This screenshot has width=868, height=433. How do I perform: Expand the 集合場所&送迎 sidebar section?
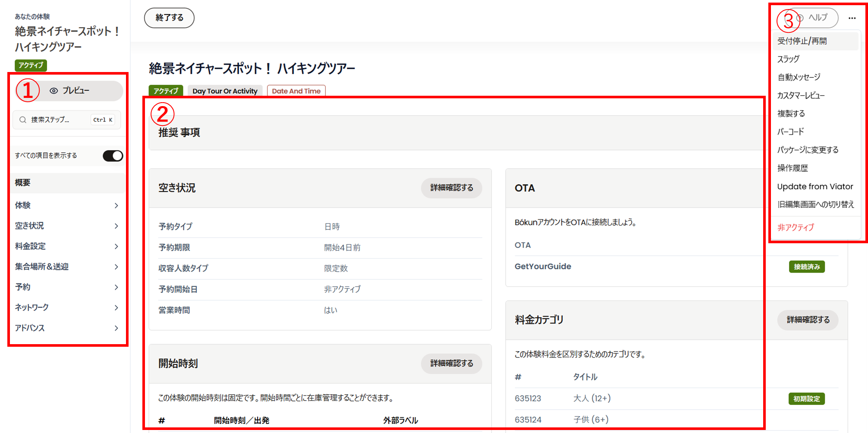(67, 267)
